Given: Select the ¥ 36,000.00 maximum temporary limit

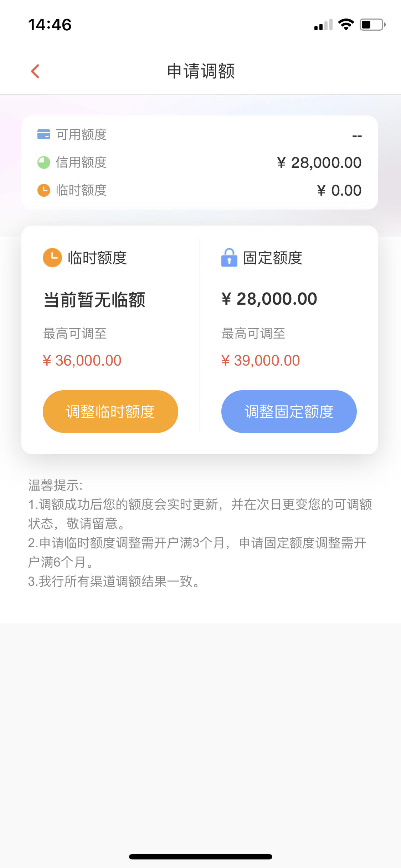Looking at the screenshot, I should coord(82,361).
